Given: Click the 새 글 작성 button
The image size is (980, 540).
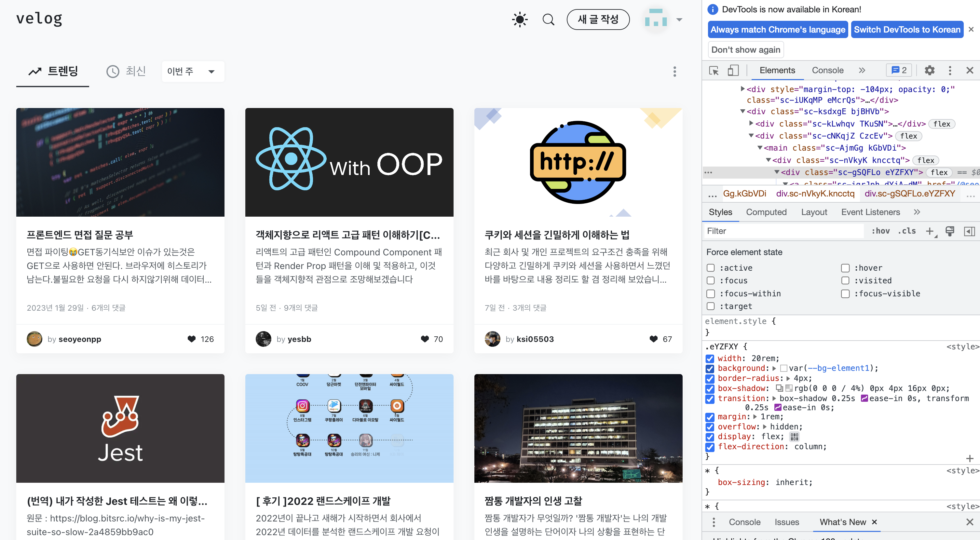Looking at the screenshot, I should (598, 20).
